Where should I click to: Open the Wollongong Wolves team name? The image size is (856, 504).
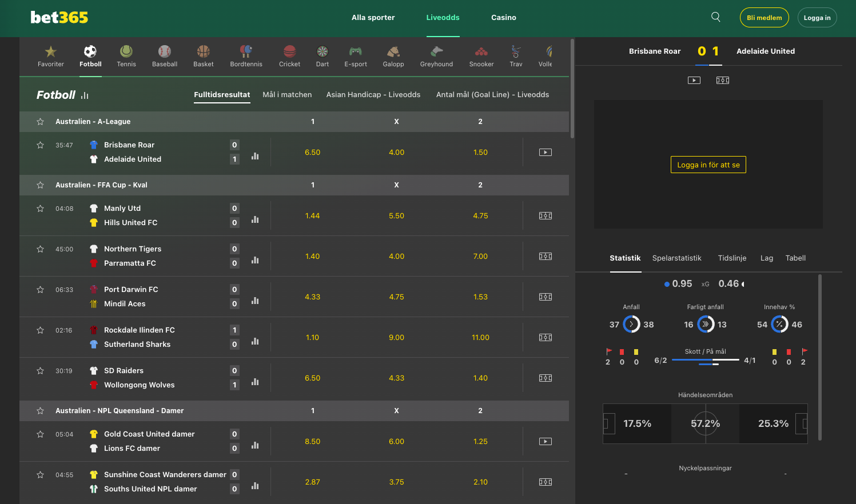pos(140,385)
